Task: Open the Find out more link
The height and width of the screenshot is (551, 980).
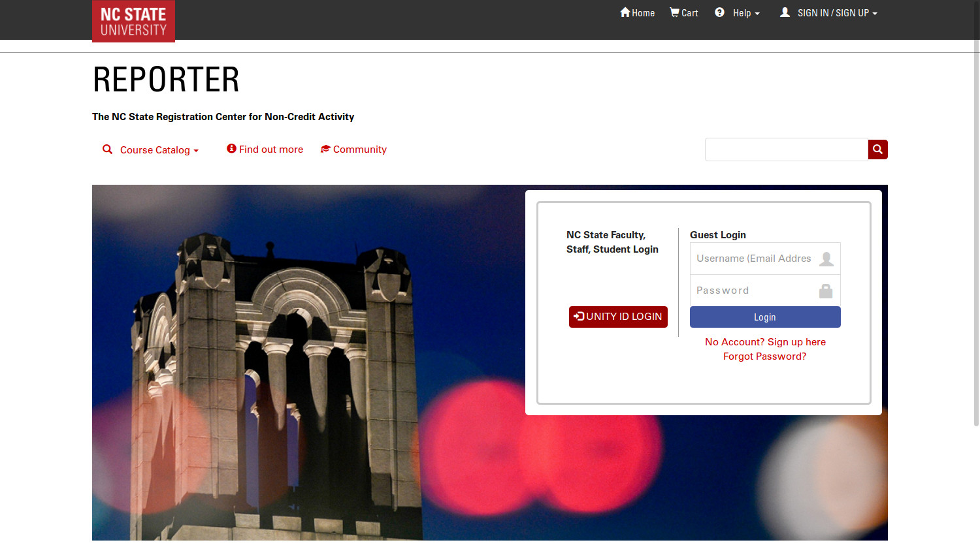Action: tap(265, 149)
